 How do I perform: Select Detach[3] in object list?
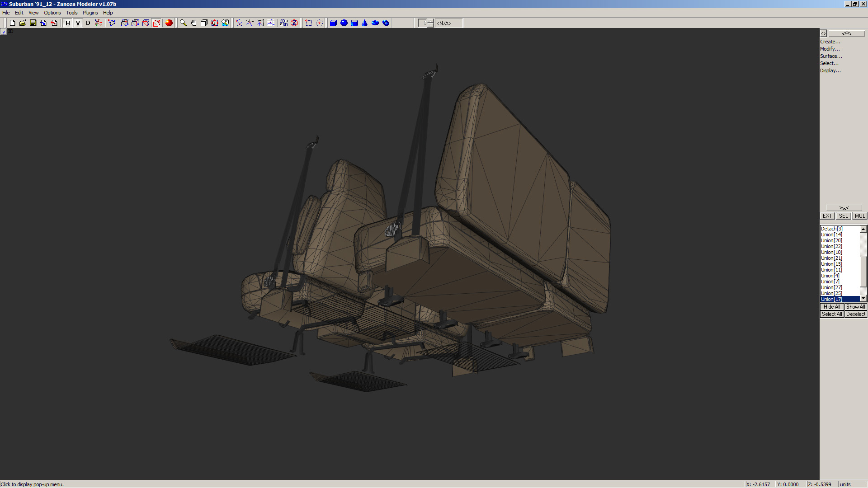[x=840, y=229]
